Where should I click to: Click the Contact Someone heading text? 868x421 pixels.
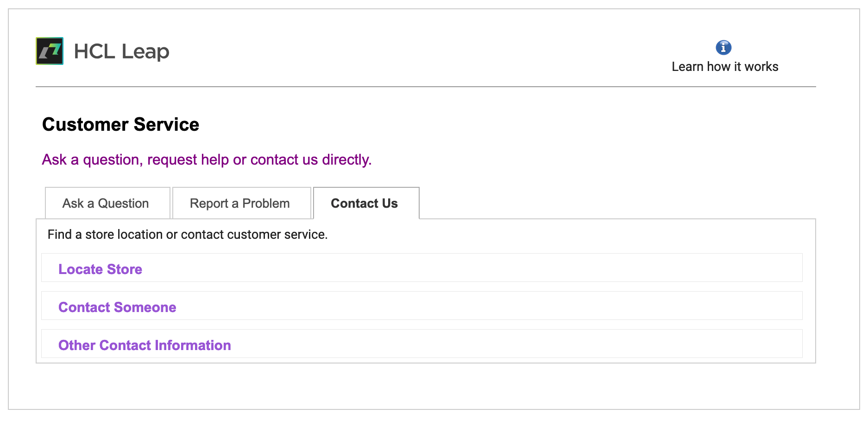point(117,307)
